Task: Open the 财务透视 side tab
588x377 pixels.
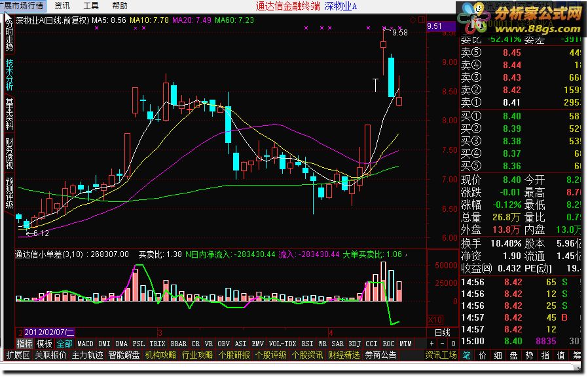Action: tap(9, 153)
